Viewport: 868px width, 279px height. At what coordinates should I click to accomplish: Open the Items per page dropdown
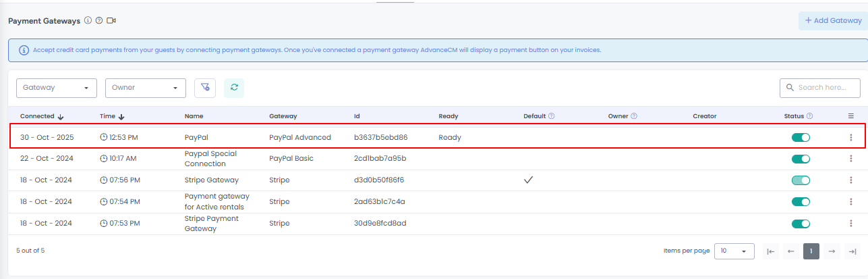tap(734, 251)
